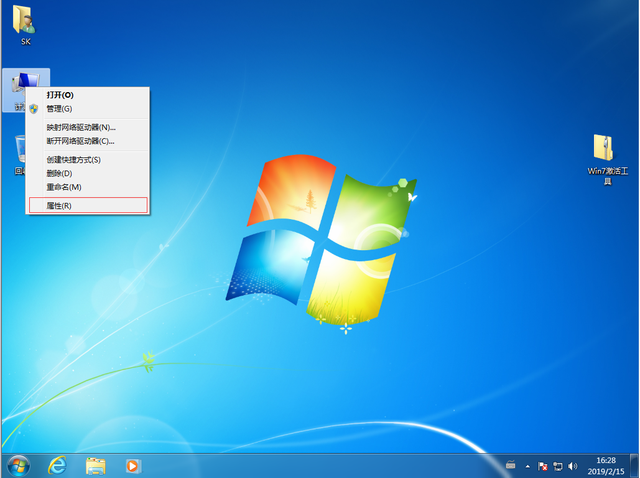
Task: Click the keyboard icon in the tray
Action: pos(511,465)
